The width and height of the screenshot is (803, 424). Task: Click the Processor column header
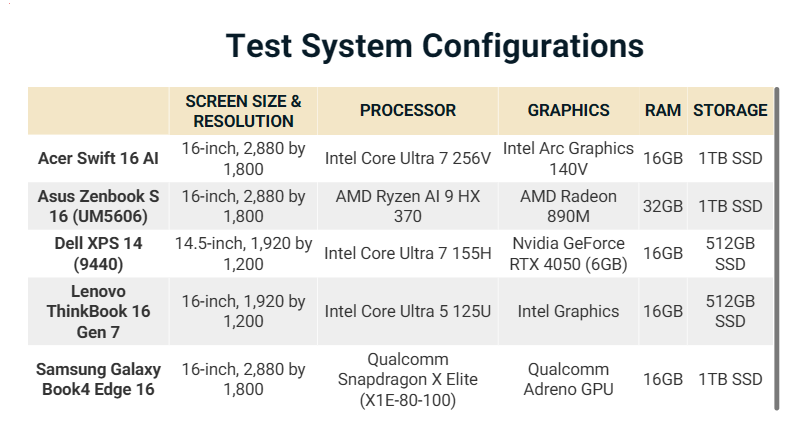coord(408,111)
